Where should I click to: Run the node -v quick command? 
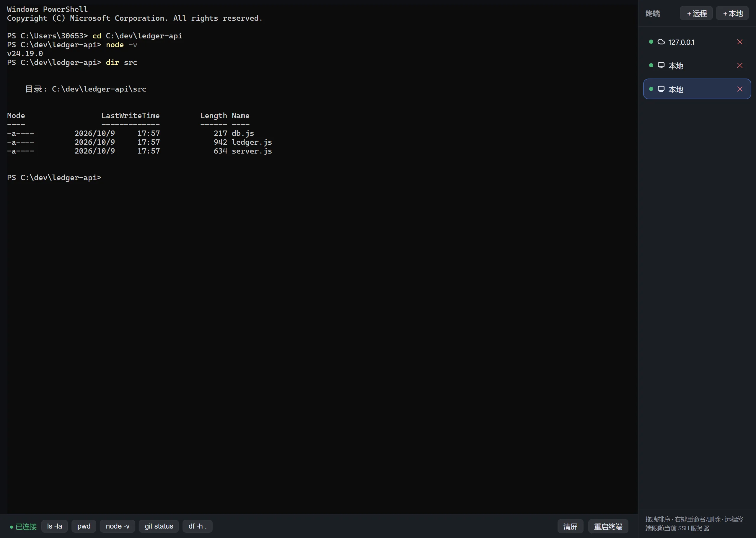[x=118, y=526]
